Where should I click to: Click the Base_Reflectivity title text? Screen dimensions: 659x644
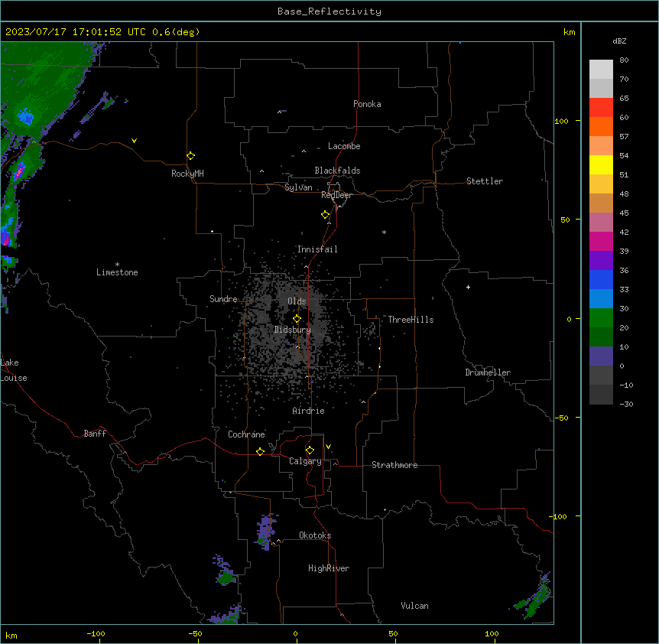(x=329, y=11)
